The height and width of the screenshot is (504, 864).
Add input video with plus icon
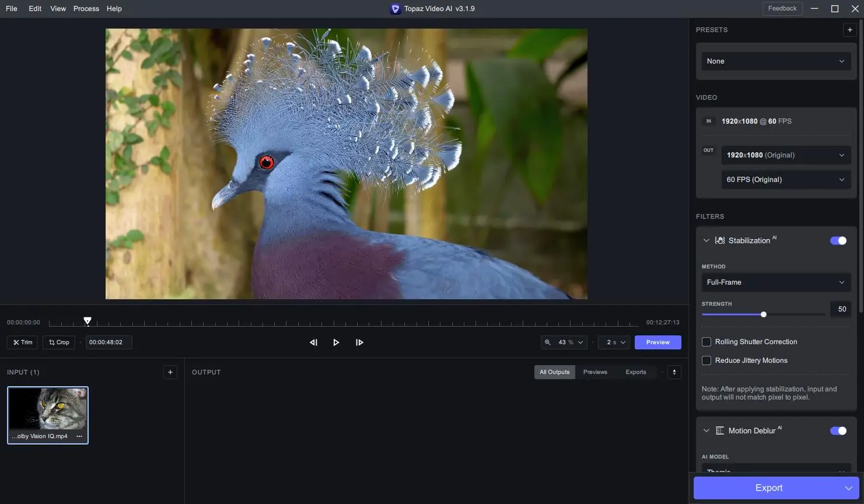170,372
